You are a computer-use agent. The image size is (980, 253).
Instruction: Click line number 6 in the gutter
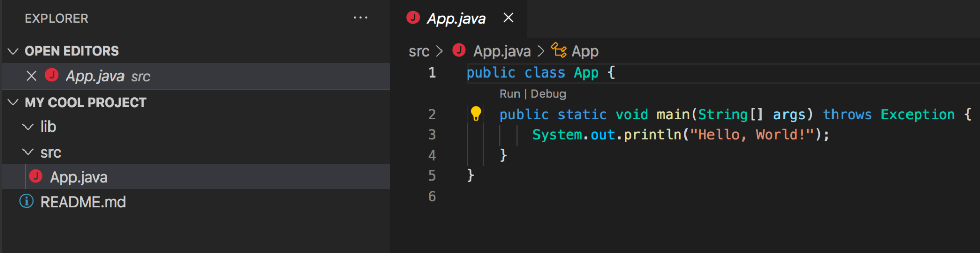point(432,196)
